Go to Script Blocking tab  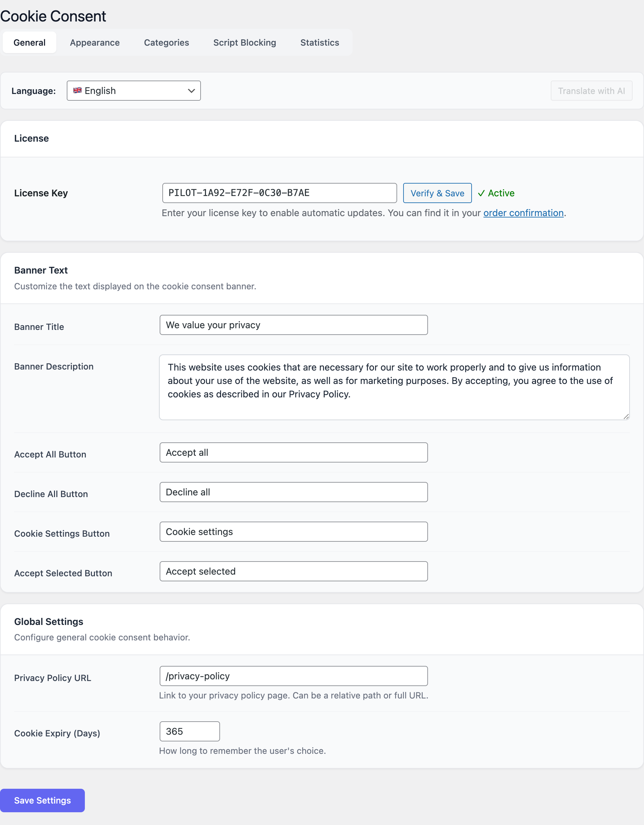(x=245, y=43)
